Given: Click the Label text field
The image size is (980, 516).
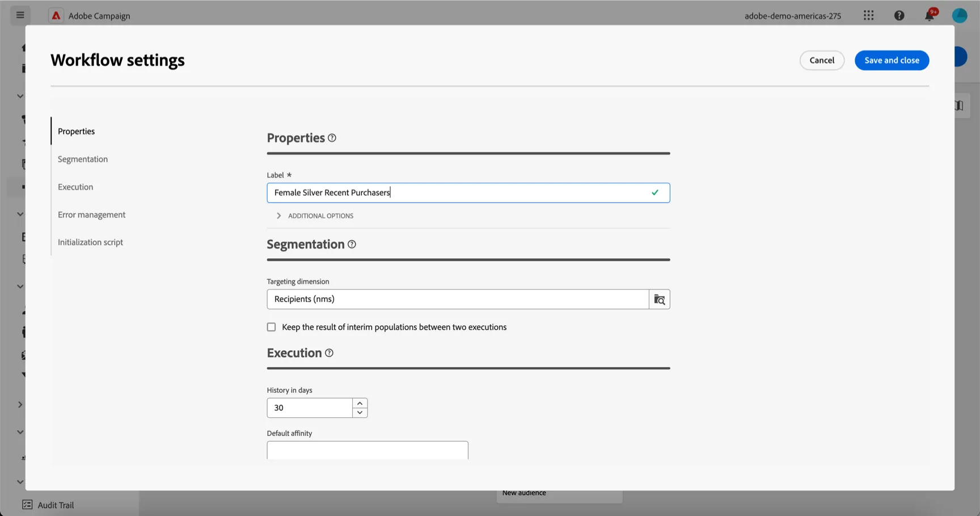Looking at the screenshot, I should point(468,192).
